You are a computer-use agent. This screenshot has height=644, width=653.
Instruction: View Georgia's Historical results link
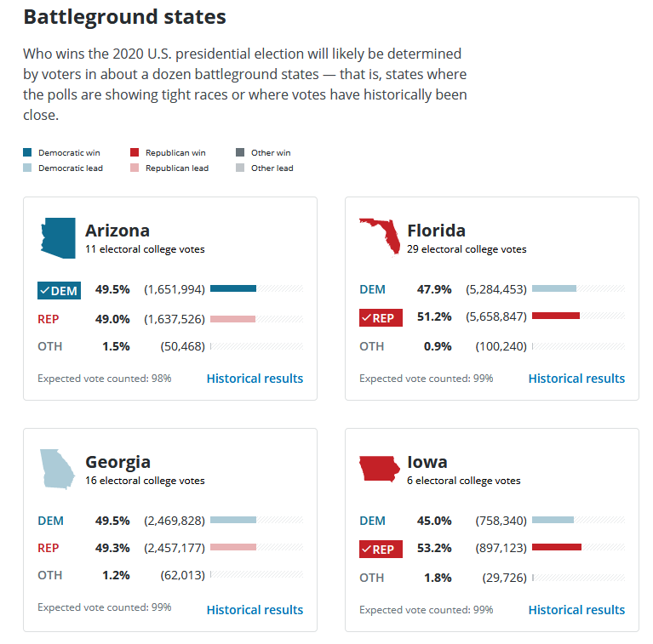pyautogui.click(x=255, y=610)
